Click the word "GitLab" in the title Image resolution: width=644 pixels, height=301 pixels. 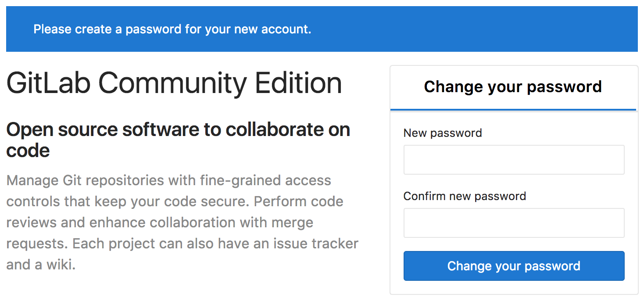(x=48, y=83)
